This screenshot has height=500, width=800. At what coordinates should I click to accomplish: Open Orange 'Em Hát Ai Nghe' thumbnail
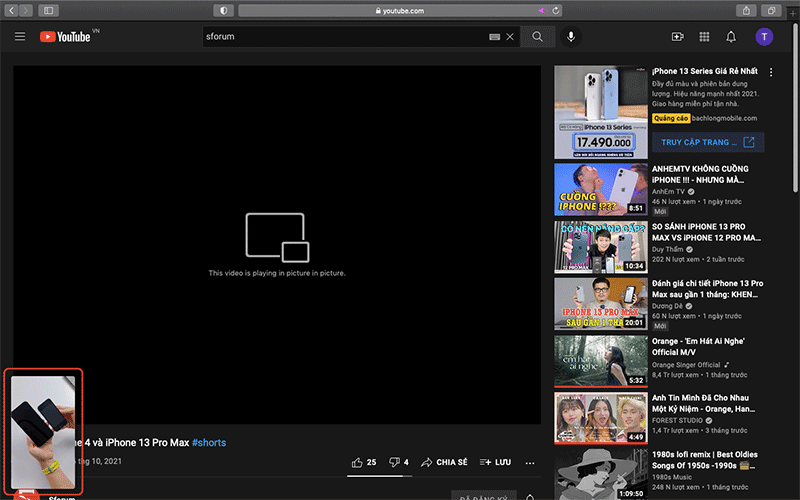[601, 361]
